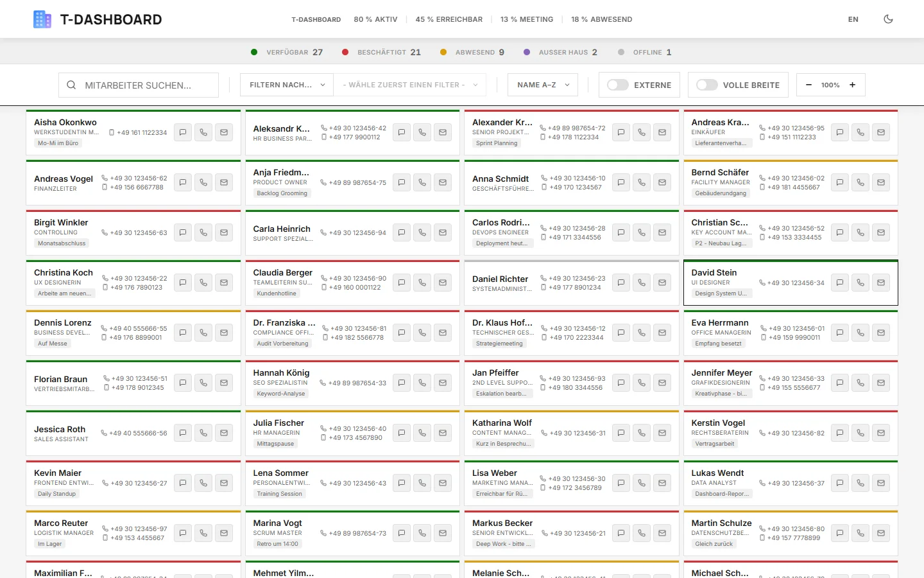Filter by Beschäftigt status
The width and height of the screenshot is (924, 578).
[381, 52]
